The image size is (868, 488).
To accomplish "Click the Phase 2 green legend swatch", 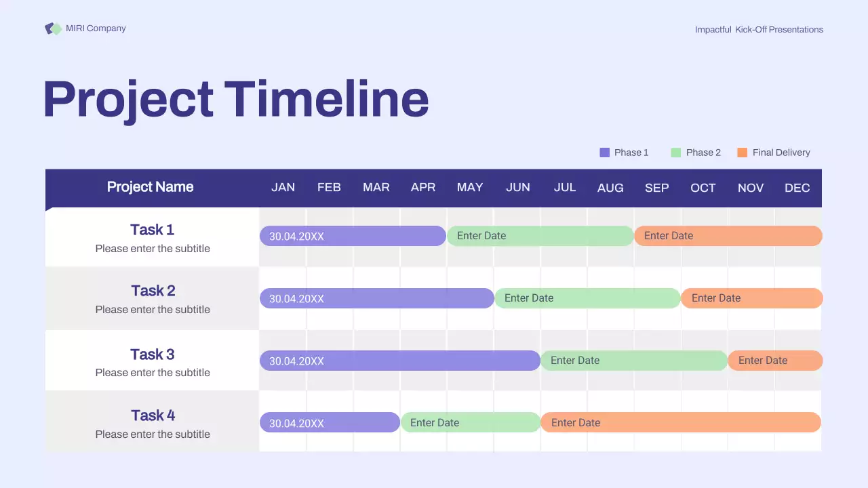I will coord(675,152).
